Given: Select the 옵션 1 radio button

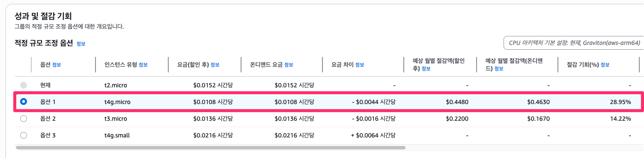Looking at the screenshot, I should tap(24, 102).
